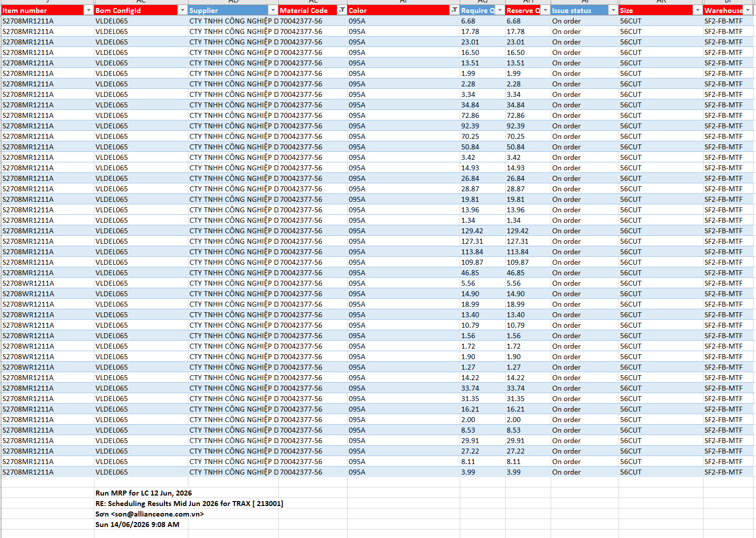Open the active Material Code filter button

tap(342, 10)
